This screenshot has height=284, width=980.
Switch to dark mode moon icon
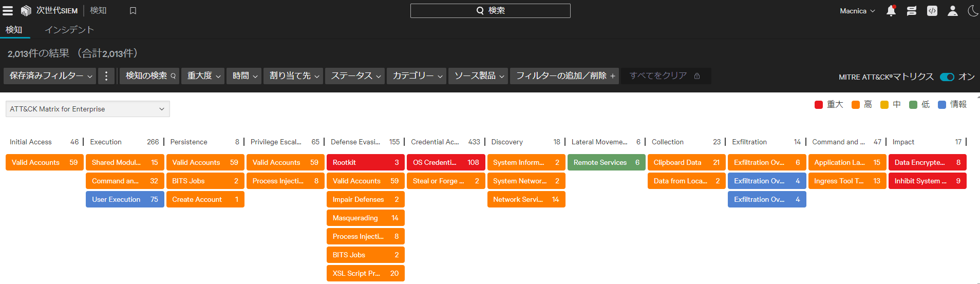point(972,11)
